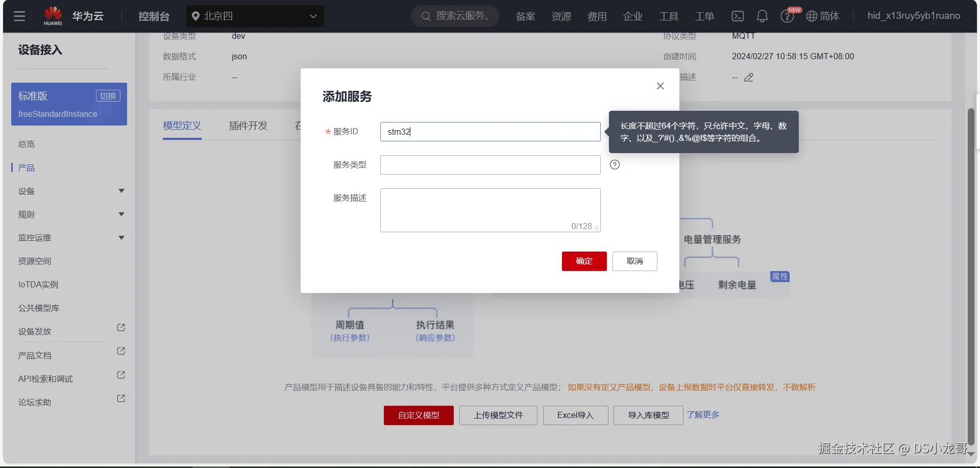Viewport: 980px width, 468px height.
Task: Switch to the 插件开发 tab
Action: click(x=248, y=126)
